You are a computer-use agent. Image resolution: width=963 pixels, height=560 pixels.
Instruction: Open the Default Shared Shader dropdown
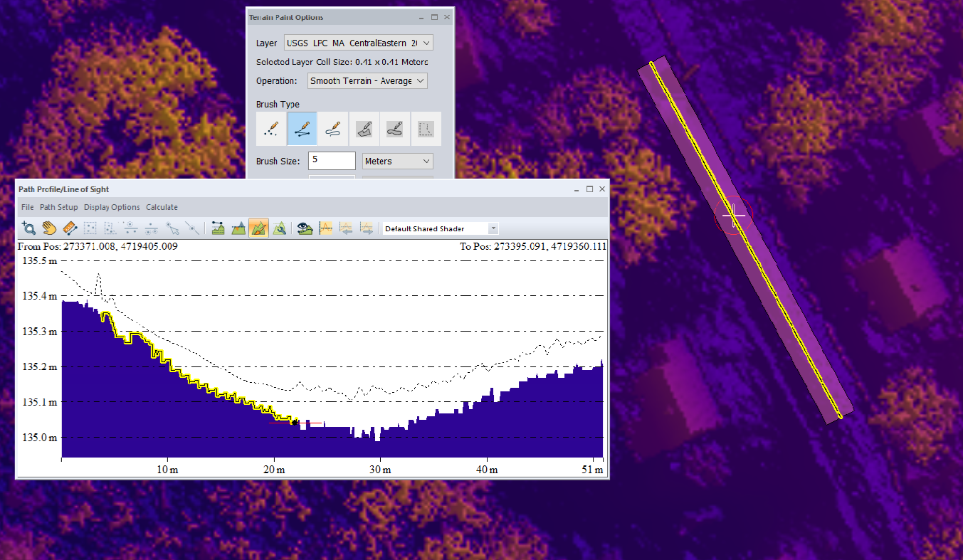point(441,228)
